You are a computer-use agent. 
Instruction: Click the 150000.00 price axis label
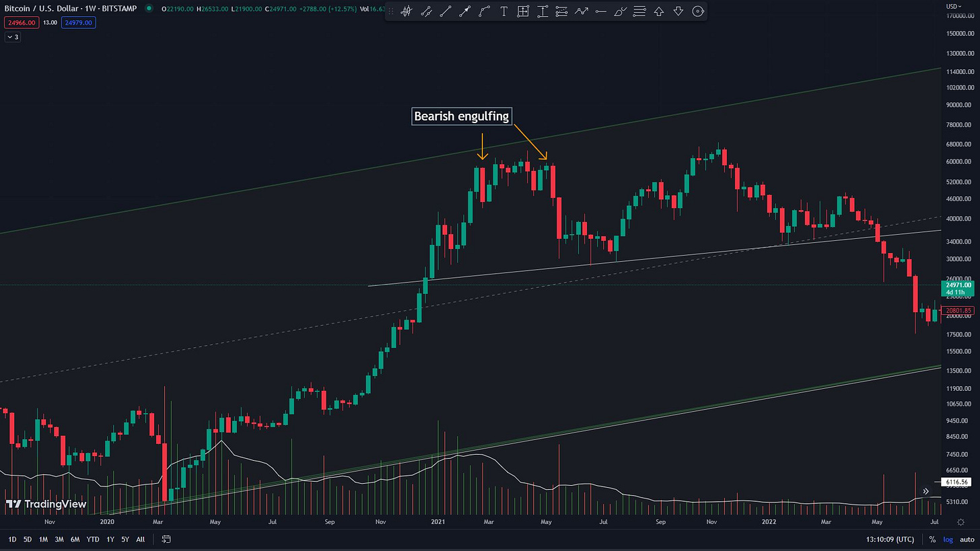pyautogui.click(x=961, y=34)
